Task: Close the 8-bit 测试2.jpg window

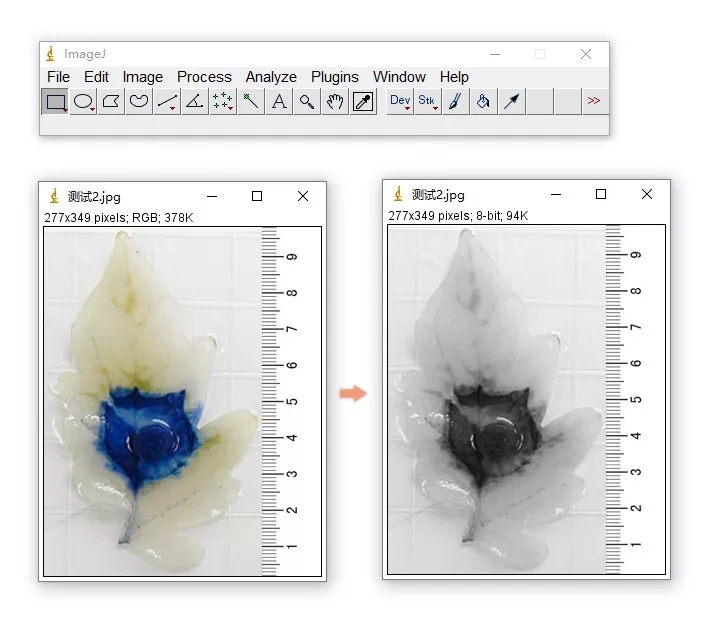Action: click(x=647, y=194)
